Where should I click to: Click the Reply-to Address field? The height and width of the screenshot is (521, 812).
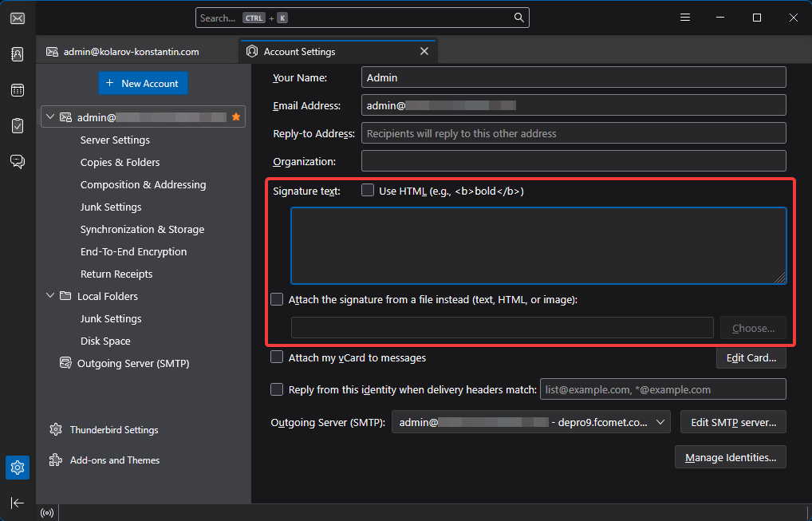574,133
